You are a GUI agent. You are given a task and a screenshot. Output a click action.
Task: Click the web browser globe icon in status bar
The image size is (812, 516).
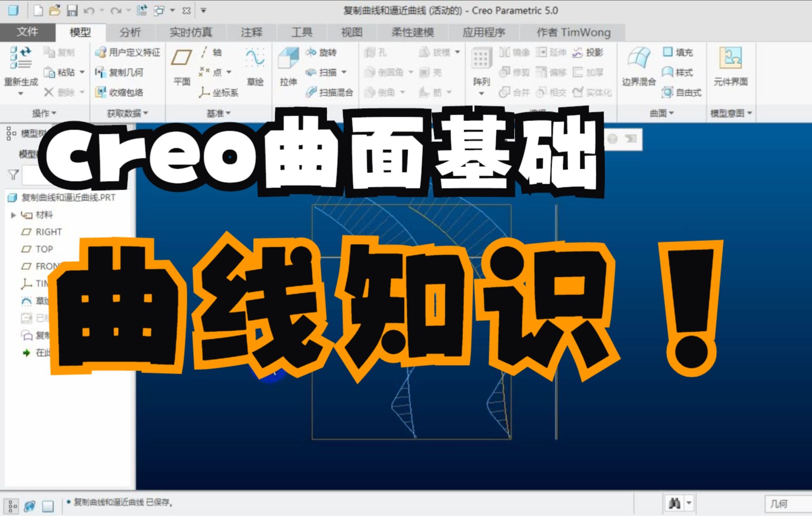click(x=30, y=505)
